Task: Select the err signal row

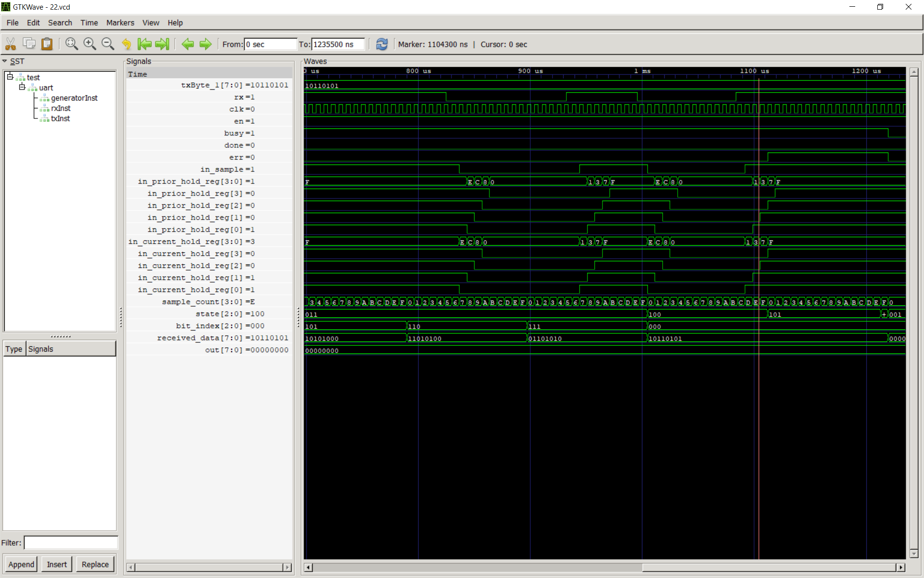Action: click(x=209, y=157)
